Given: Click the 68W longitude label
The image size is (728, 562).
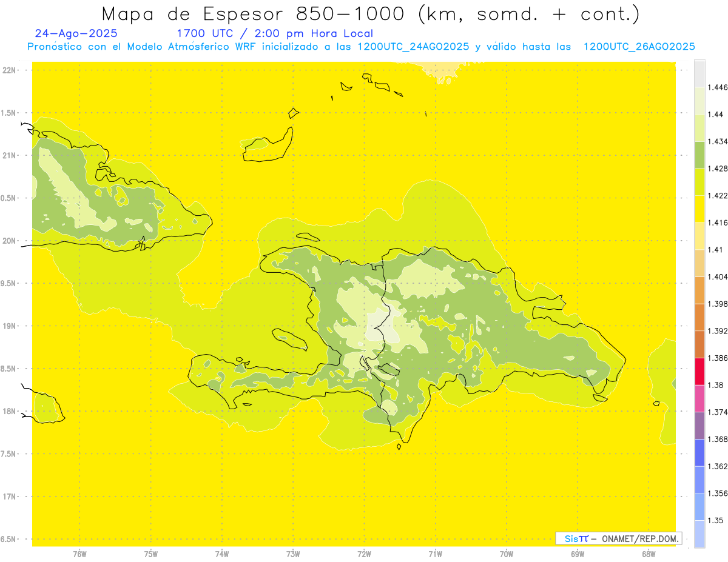Looking at the screenshot, I should pyautogui.click(x=649, y=554).
